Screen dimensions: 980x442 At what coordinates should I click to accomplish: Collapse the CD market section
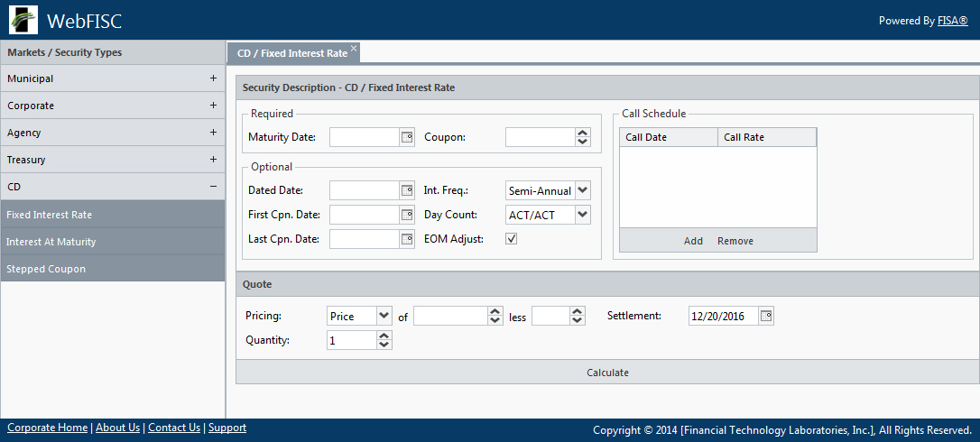(x=213, y=187)
